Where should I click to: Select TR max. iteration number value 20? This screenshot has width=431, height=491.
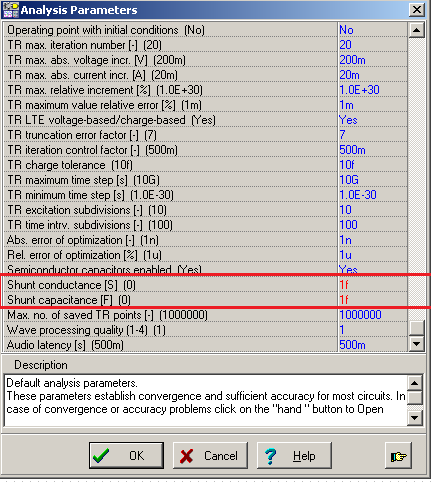(x=345, y=45)
